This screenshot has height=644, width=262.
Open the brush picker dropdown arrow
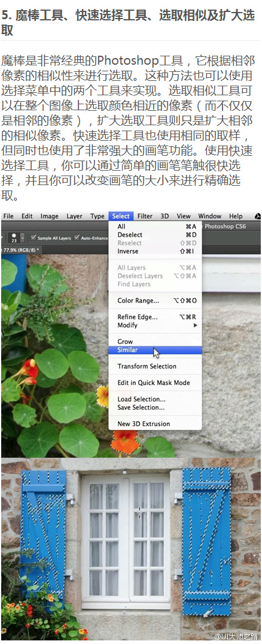click(22, 238)
